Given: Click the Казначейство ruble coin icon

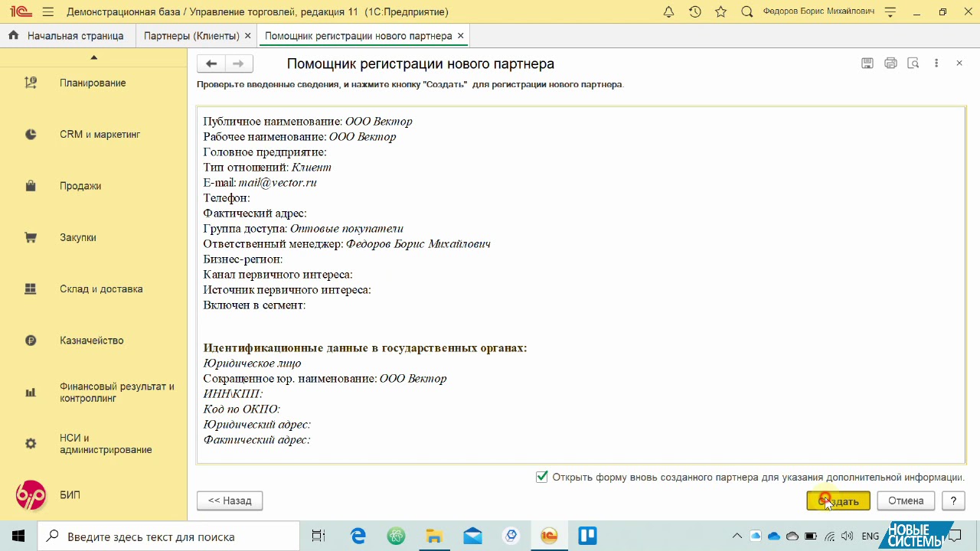Looking at the screenshot, I should [31, 341].
